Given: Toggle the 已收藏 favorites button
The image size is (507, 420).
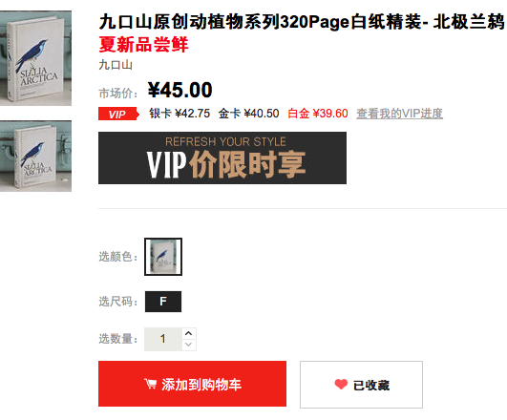Looking at the screenshot, I should point(361,385).
